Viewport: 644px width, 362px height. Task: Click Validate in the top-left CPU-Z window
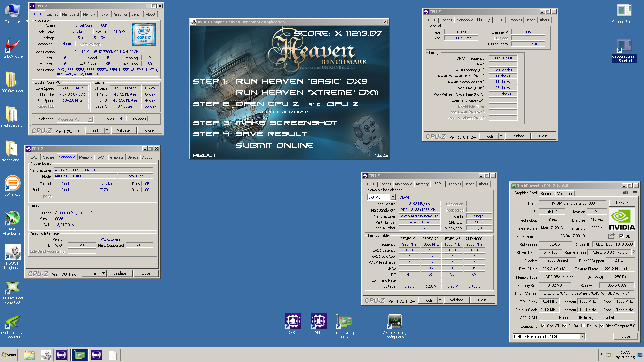click(x=123, y=130)
